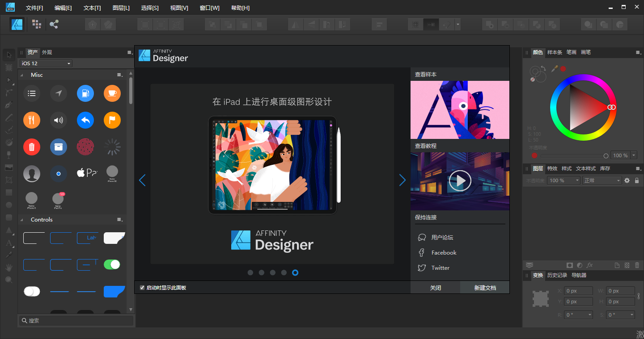Image resolution: width=644 pixels, height=339 pixels.
Task: Switch to the 样本条 swatches tab
Action: click(555, 52)
